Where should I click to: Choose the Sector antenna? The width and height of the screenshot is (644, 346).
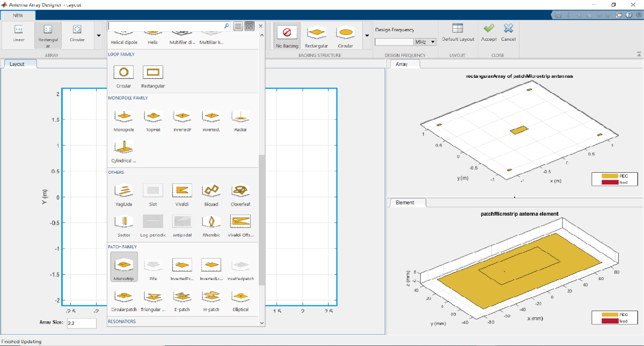click(124, 225)
